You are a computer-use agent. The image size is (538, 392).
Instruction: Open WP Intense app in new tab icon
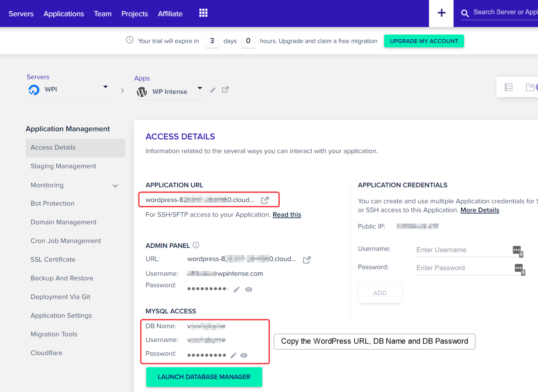(225, 90)
